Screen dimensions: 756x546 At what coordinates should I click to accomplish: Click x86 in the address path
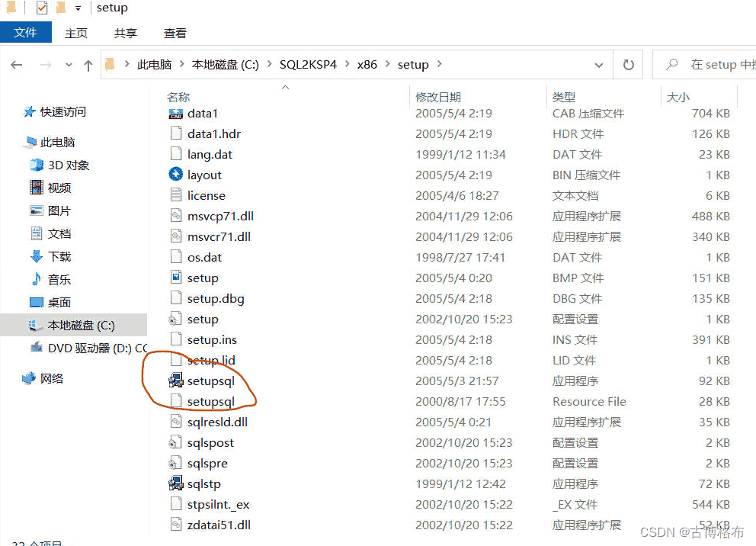[x=367, y=65]
